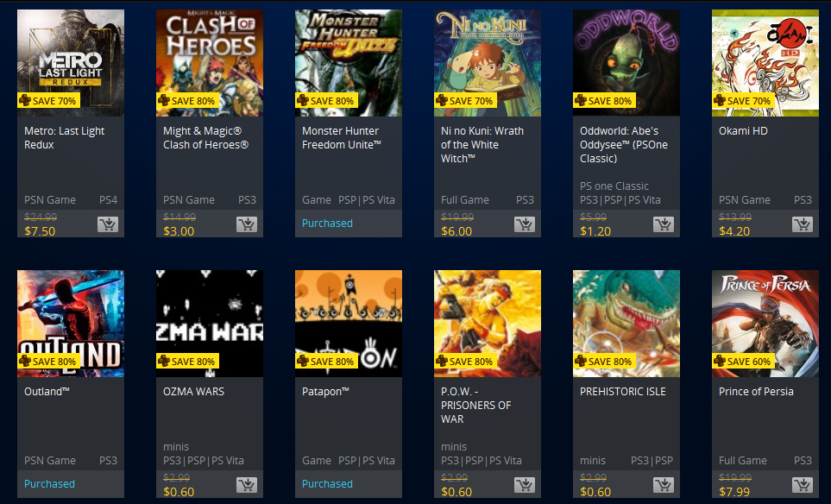
Task: Open Ni no Kuni: Wrath of the White Witch title
Action: [482, 145]
